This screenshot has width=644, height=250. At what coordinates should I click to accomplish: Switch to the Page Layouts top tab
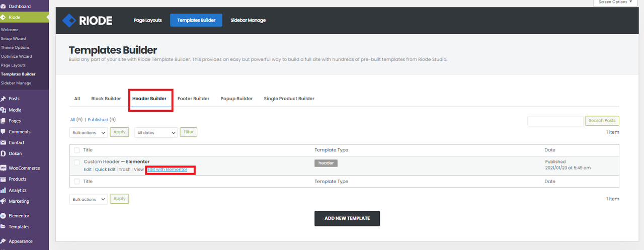click(x=148, y=20)
